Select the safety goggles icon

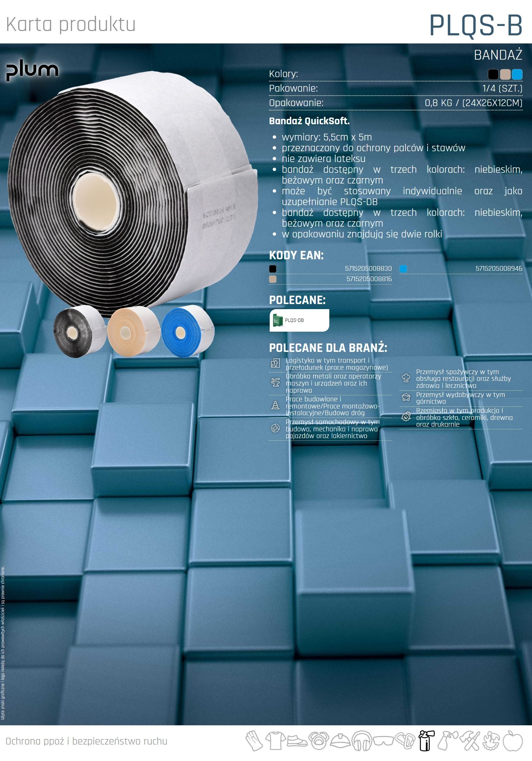tap(383, 741)
